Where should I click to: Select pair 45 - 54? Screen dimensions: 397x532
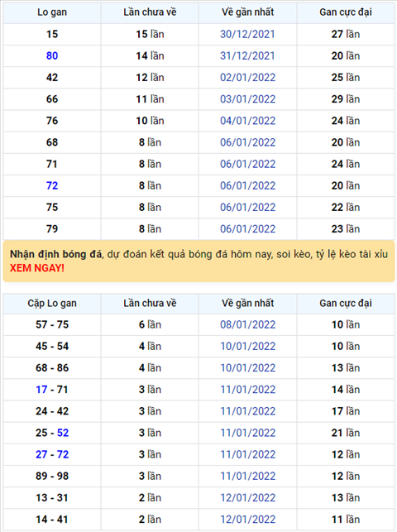click(x=52, y=346)
